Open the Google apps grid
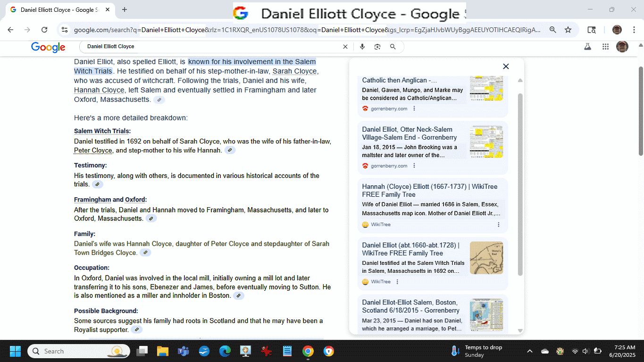Image resolution: width=644 pixels, height=362 pixels. pos(605,47)
